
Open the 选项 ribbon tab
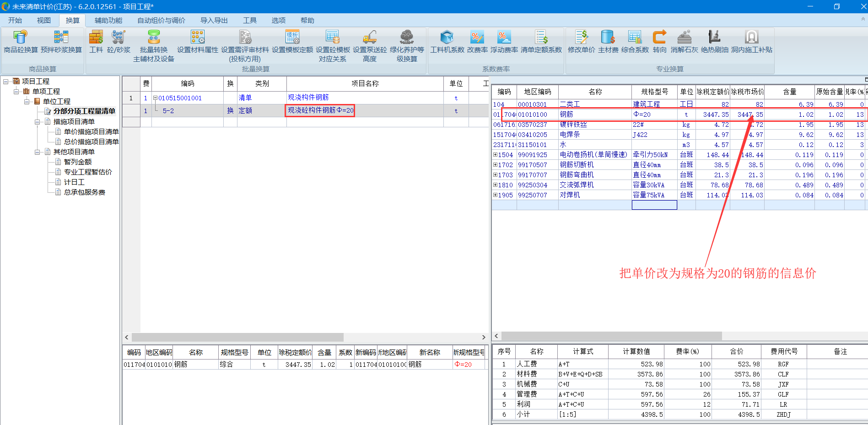tap(279, 20)
